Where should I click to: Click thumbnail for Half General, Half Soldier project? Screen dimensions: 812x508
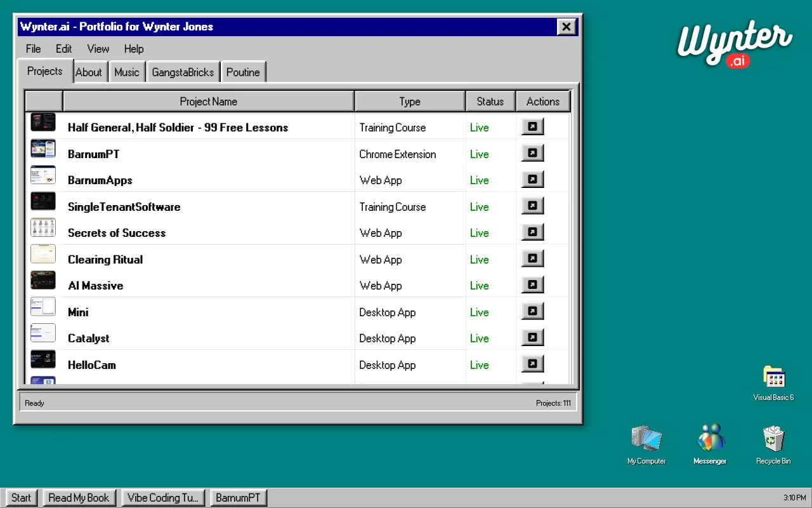(43, 122)
